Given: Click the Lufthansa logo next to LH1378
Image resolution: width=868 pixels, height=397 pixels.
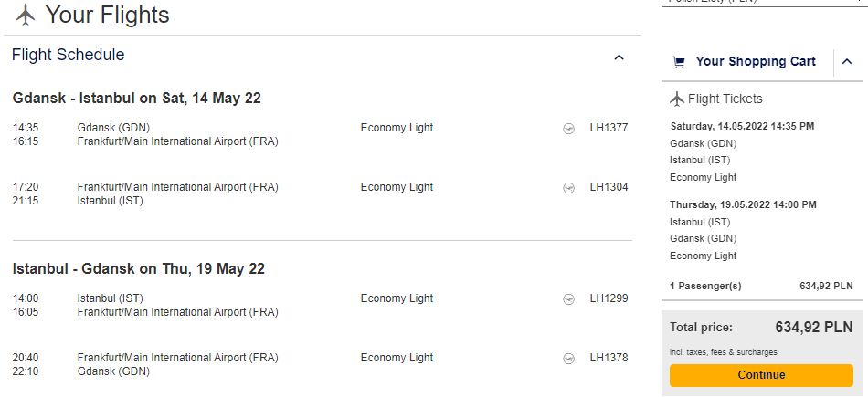Looking at the screenshot, I should (x=568, y=359).
